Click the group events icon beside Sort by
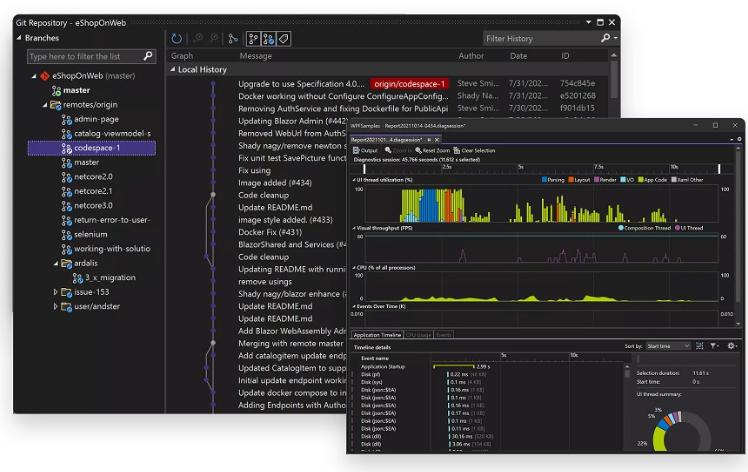The width and height of the screenshot is (748, 472). (x=699, y=346)
